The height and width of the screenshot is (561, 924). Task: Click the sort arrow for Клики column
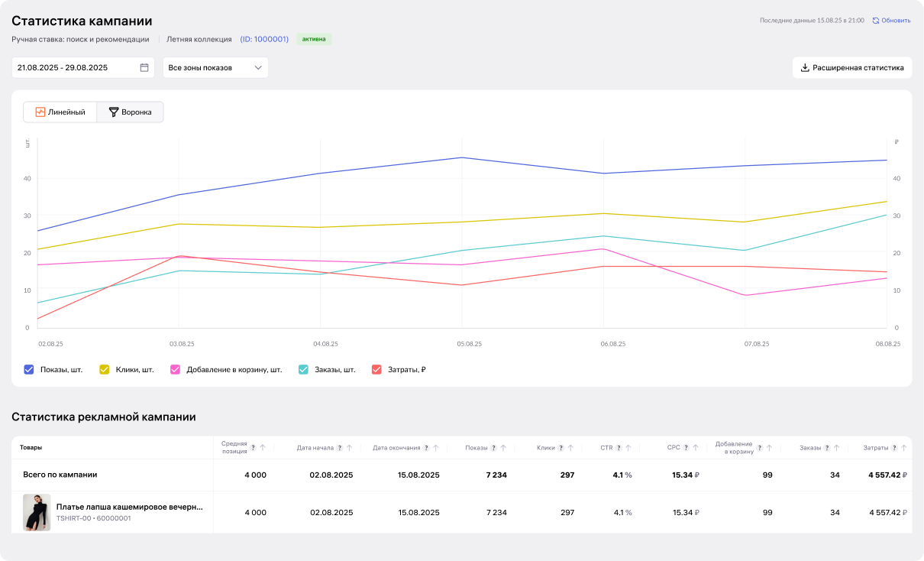pyautogui.click(x=570, y=448)
